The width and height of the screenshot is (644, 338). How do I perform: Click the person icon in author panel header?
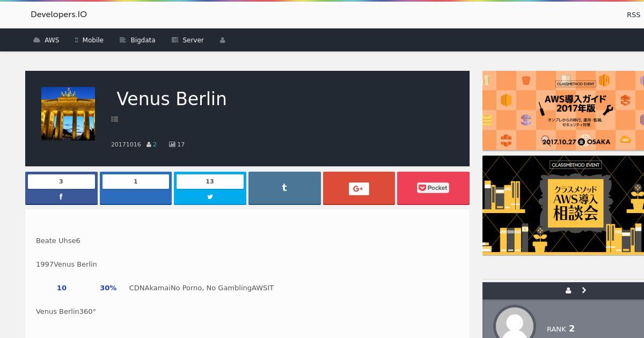[568, 291]
